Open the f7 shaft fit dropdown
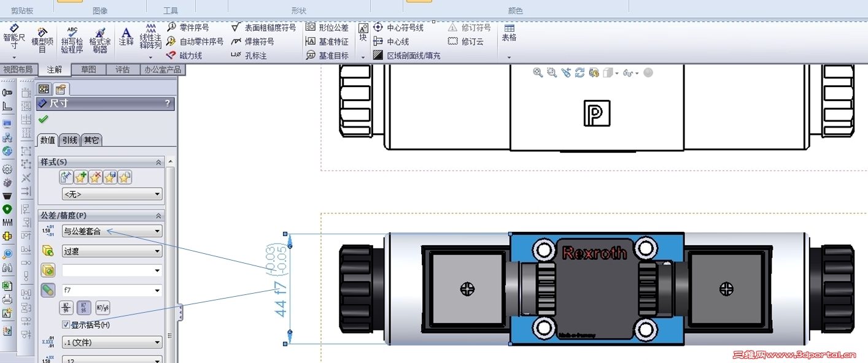Viewport: 868px width, 363px height. (x=112, y=290)
